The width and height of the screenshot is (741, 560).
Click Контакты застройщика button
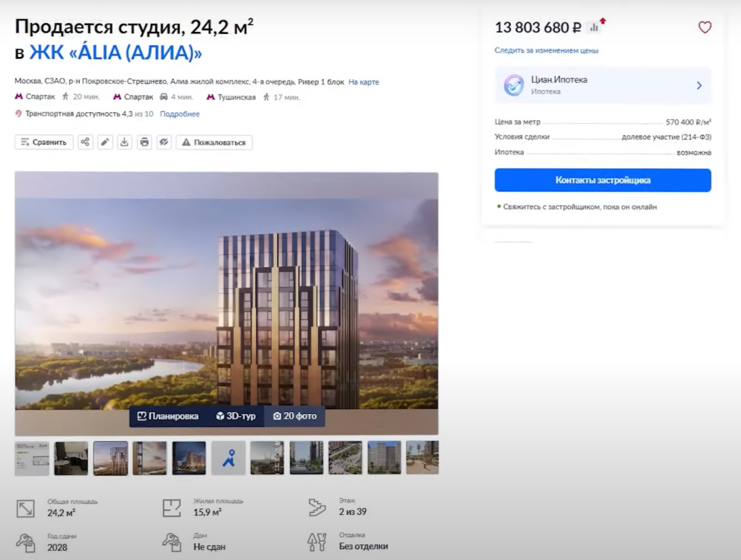pyautogui.click(x=602, y=181)
